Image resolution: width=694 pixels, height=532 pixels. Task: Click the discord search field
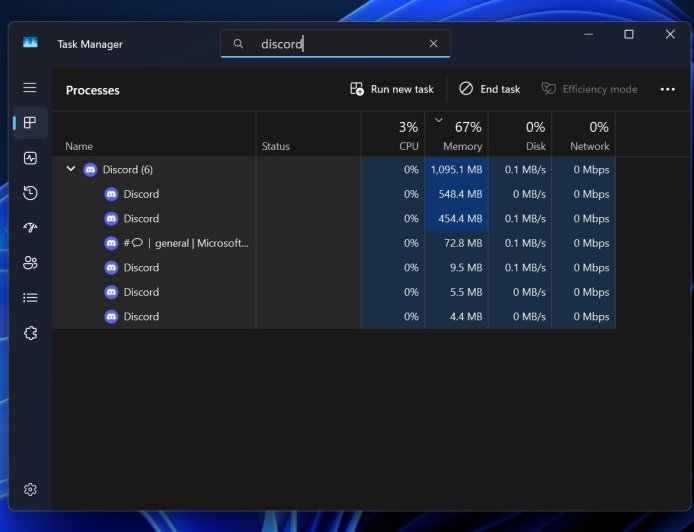click(335, 43)
